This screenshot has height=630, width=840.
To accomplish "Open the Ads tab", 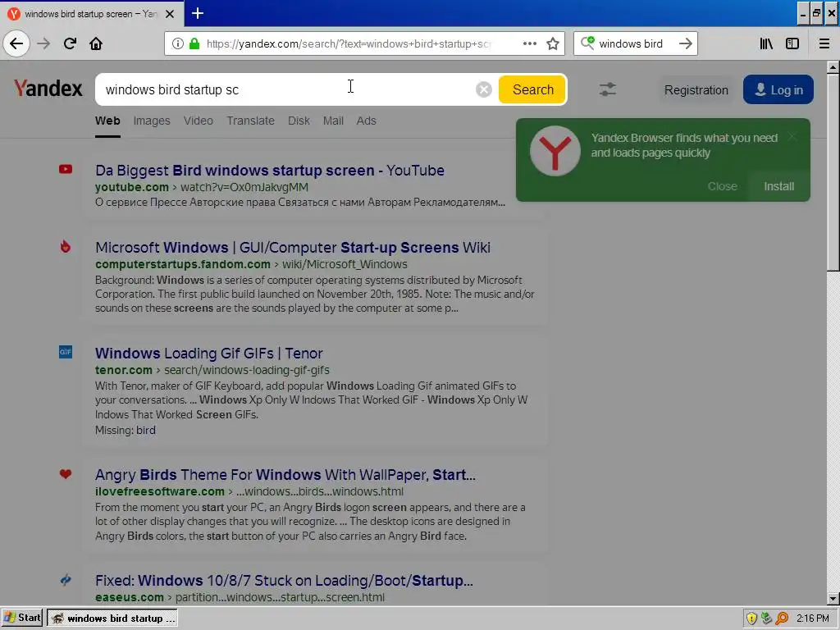I will point(367,121).
